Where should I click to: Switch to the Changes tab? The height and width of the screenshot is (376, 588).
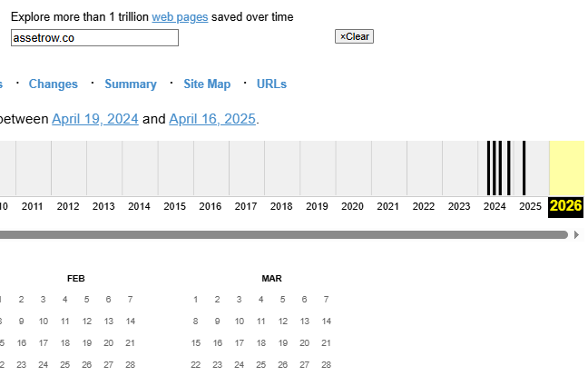pyautogui.click(x=54, y=84)
